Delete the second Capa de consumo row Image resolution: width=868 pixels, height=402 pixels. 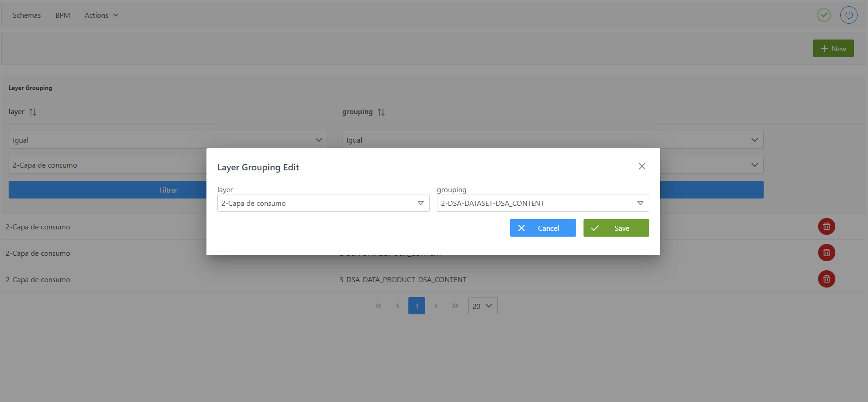click(x=826, y=253)
